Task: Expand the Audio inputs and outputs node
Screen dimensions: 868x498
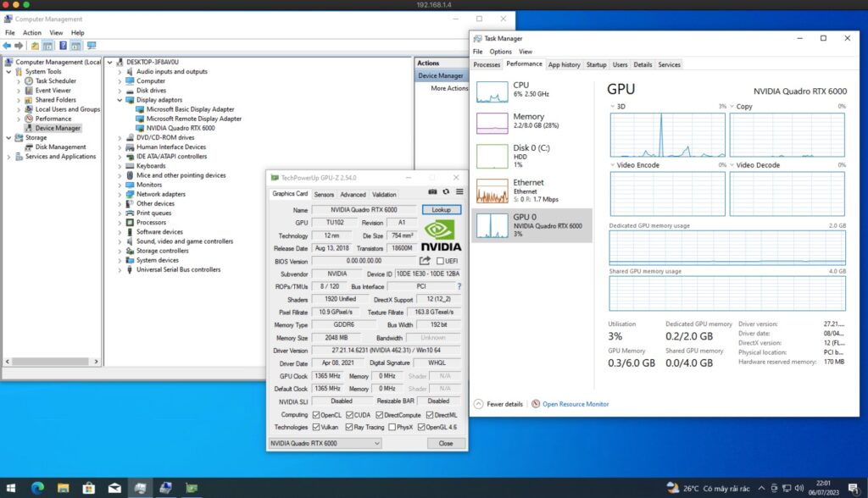Action: tap(120, 71)
